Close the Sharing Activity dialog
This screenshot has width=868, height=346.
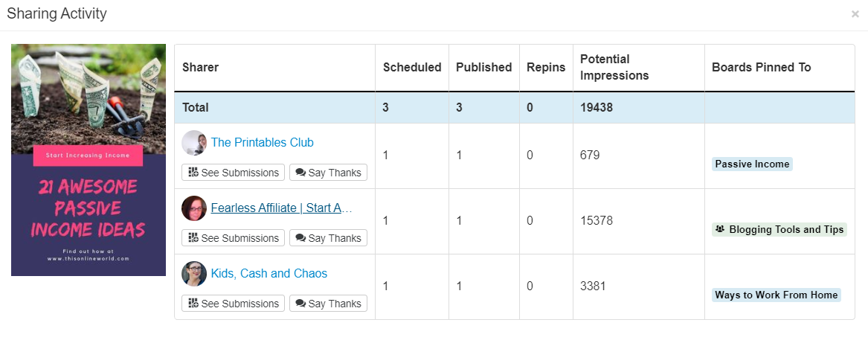tap(855, 14)
